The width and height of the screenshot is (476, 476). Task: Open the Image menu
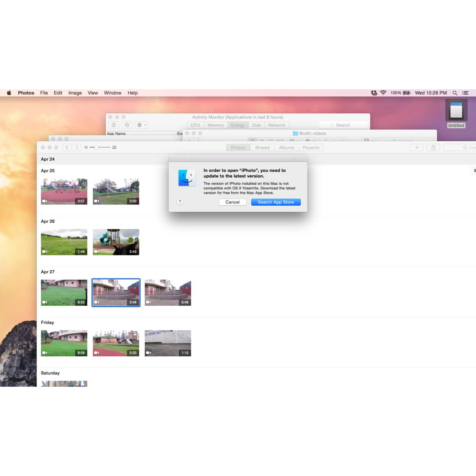click(75, 93)
